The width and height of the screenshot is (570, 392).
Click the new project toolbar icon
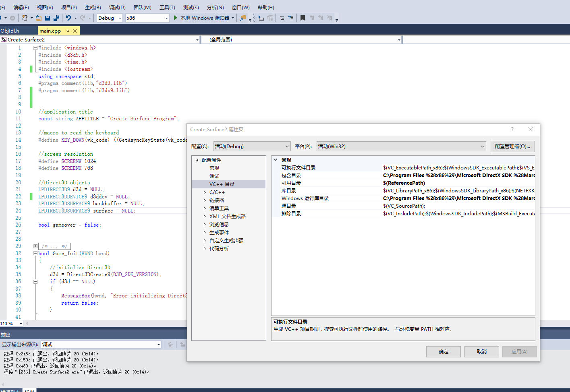point(25,18)
